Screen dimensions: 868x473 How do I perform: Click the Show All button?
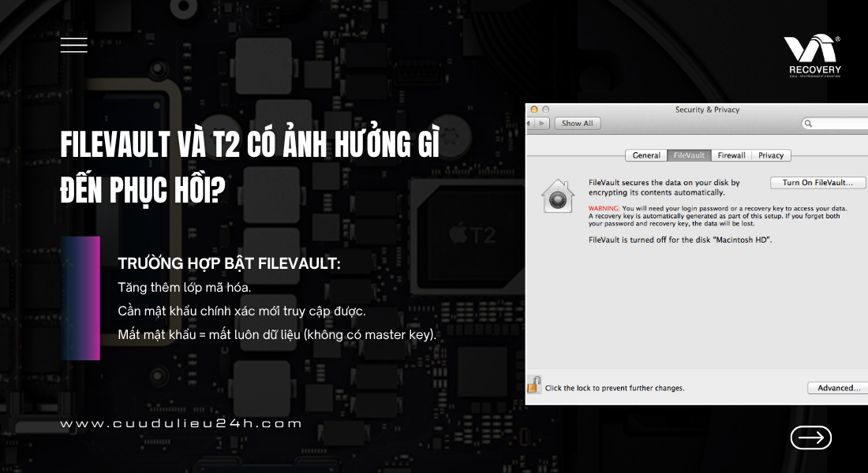pos(577,123)
